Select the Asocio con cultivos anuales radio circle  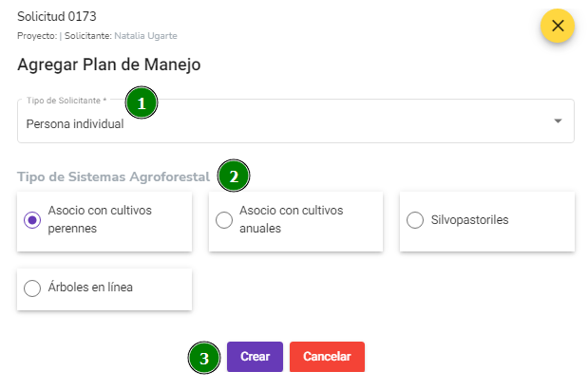(224, 220)
